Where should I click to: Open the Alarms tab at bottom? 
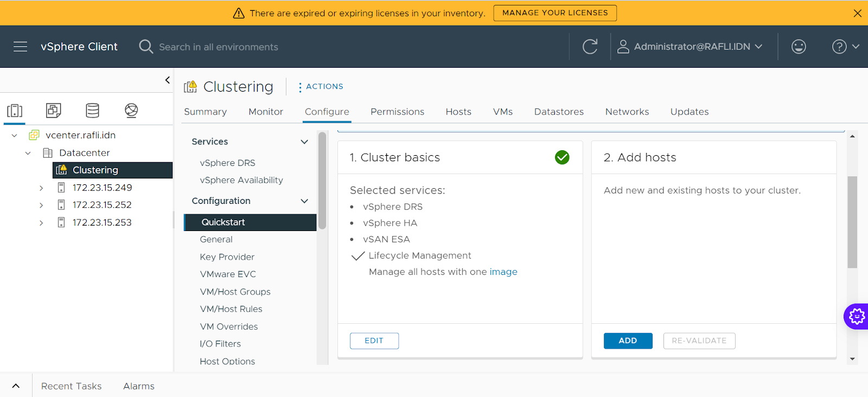(139, 386)
